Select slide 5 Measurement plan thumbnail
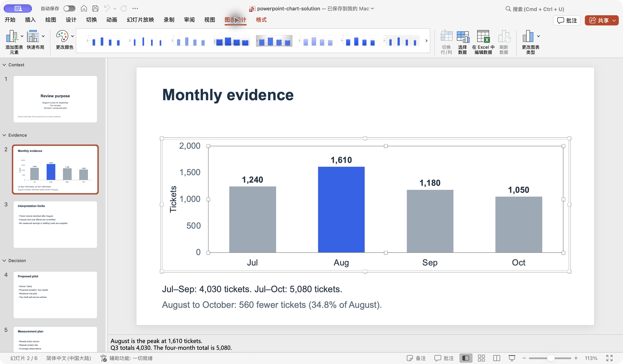The height and width of the screenshot is (364, 623). click(55, 340)
